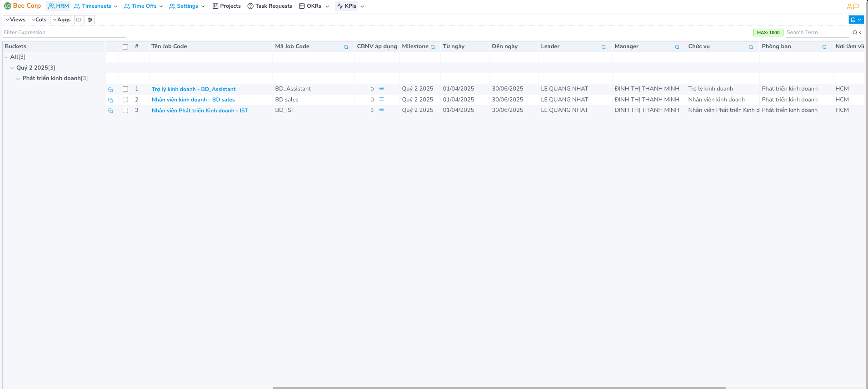Open the Timesheets menu
The width and height of the screenshot is (868, 389).
tap(96, 6)
